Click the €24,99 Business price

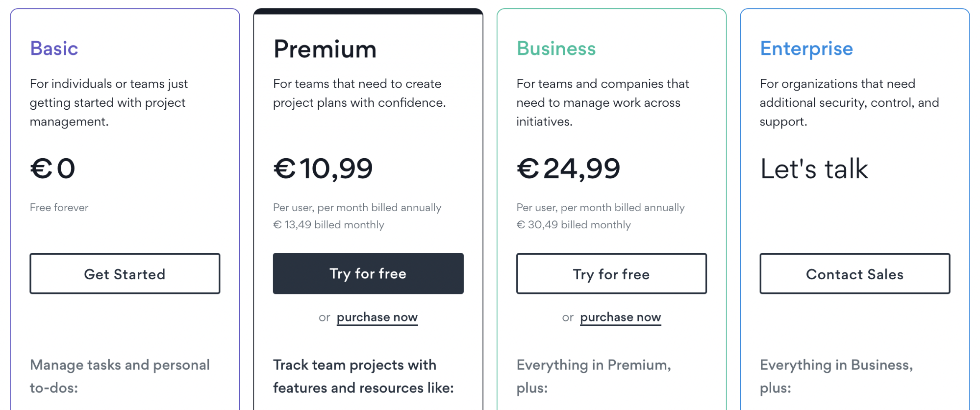click(x=568, y=169)
